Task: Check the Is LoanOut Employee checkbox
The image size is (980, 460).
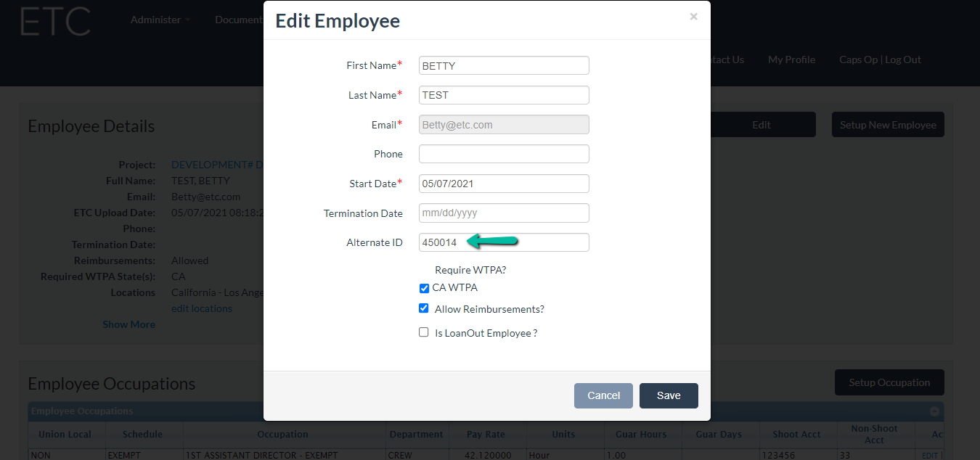Action: [x=424, y=332]
